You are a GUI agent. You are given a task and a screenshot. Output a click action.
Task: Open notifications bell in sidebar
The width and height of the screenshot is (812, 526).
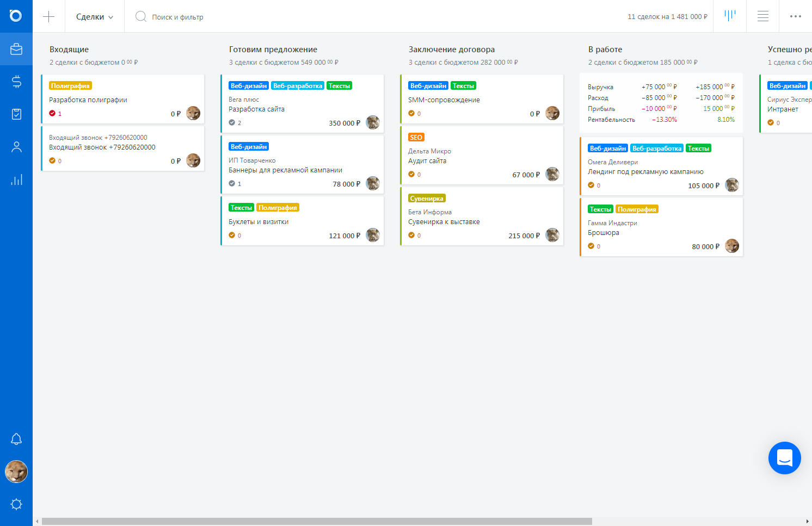click(16, 439)
